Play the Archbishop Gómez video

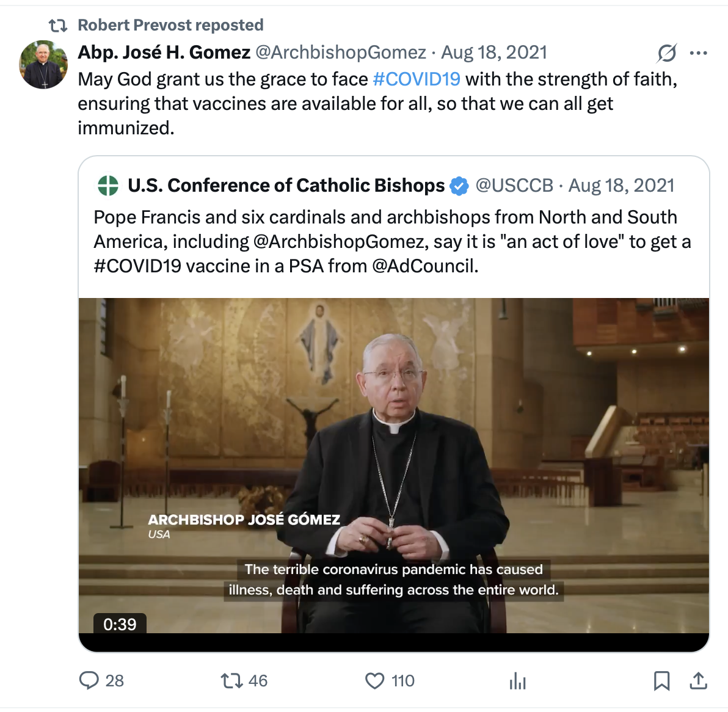[x=394, y=465]
